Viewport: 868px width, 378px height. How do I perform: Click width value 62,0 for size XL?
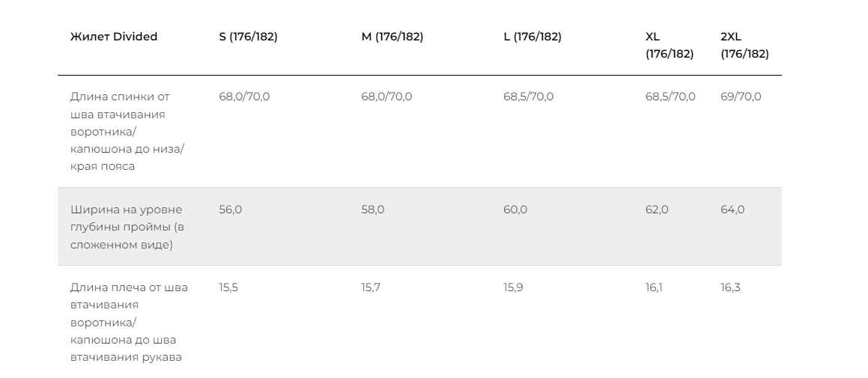click(x=657, y=210)
